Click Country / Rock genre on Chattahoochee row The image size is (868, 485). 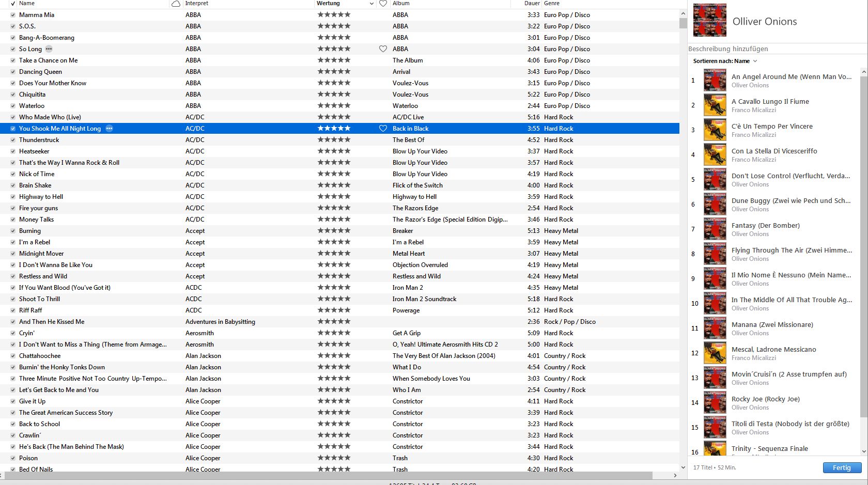coord(565,356)
